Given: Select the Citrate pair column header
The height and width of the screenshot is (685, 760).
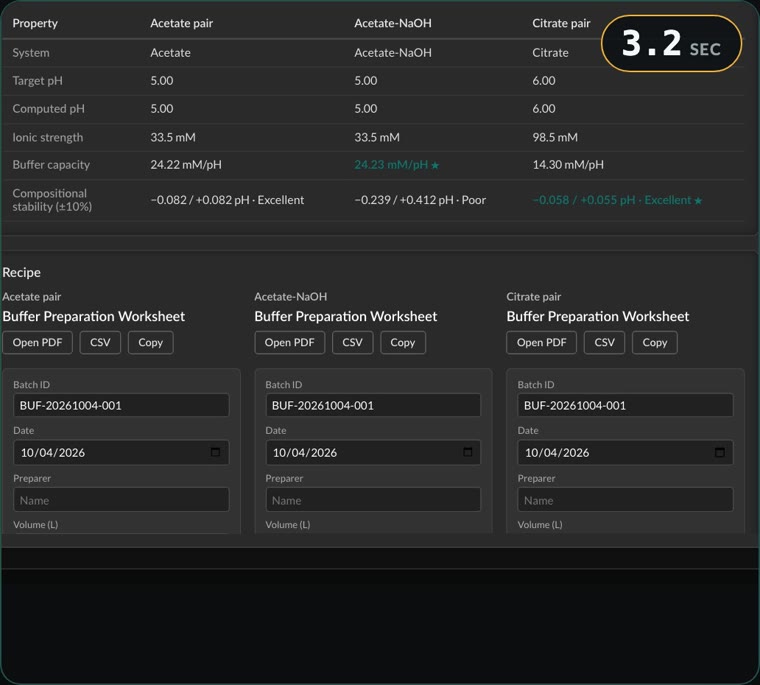Looking at the screenshot, I should 561,23.
